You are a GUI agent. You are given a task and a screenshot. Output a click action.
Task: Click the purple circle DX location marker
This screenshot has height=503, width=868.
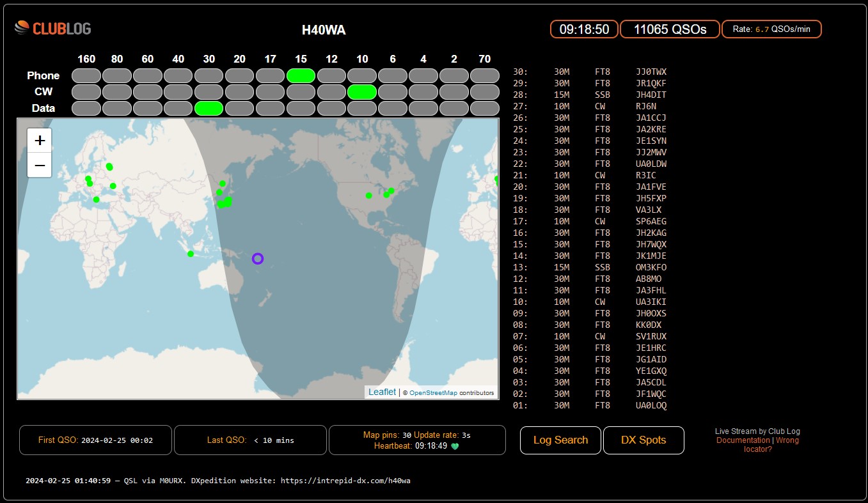258,258
